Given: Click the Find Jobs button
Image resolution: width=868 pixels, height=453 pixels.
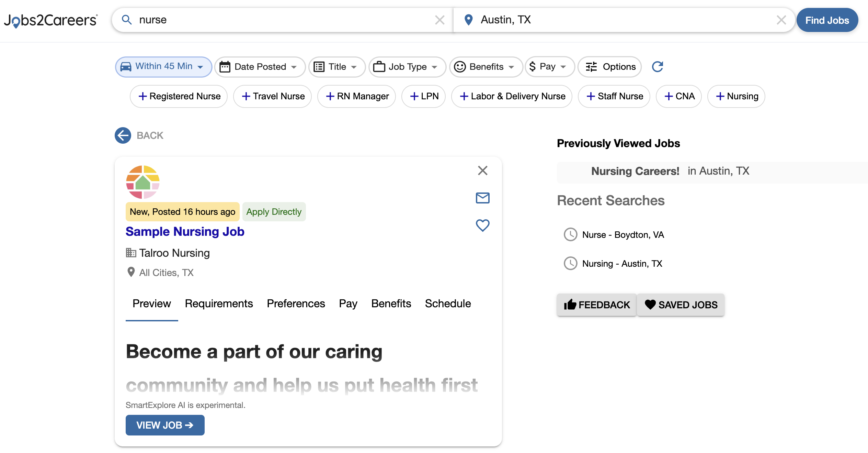Looking at the screenshot, I should (x=827, y=20).
